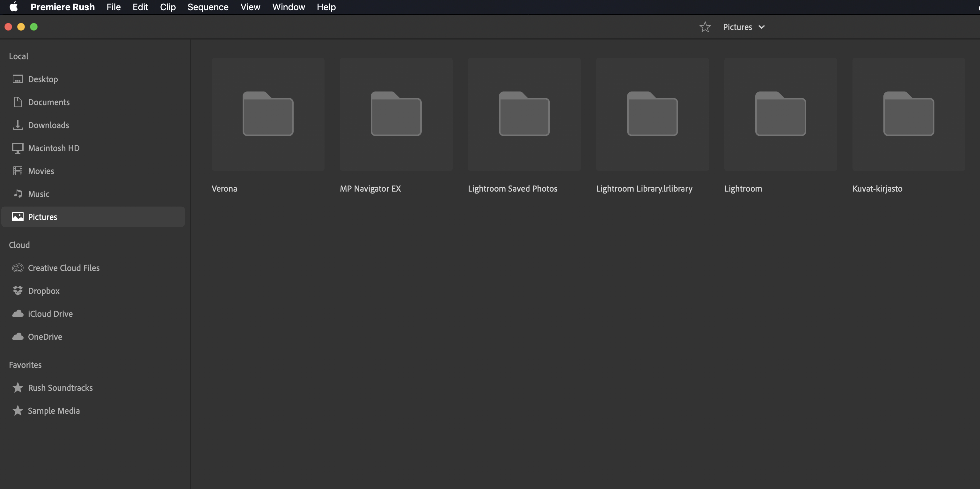Open the Clip menu
This screenshot has width=980, height=489.
pos(167,7)
